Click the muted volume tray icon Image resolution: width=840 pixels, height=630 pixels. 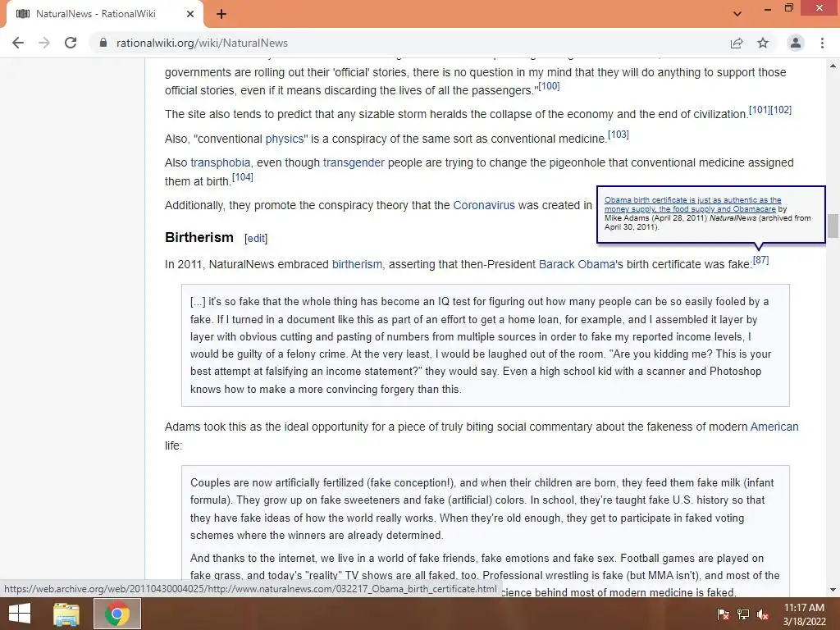(x=763, y=614)
